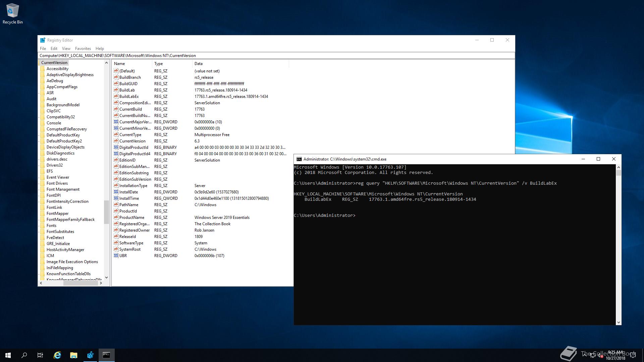Select the DigitalProductId binary value icon
Image resolution: width=644 pixels, height=362 pixels.
[116, 147]
